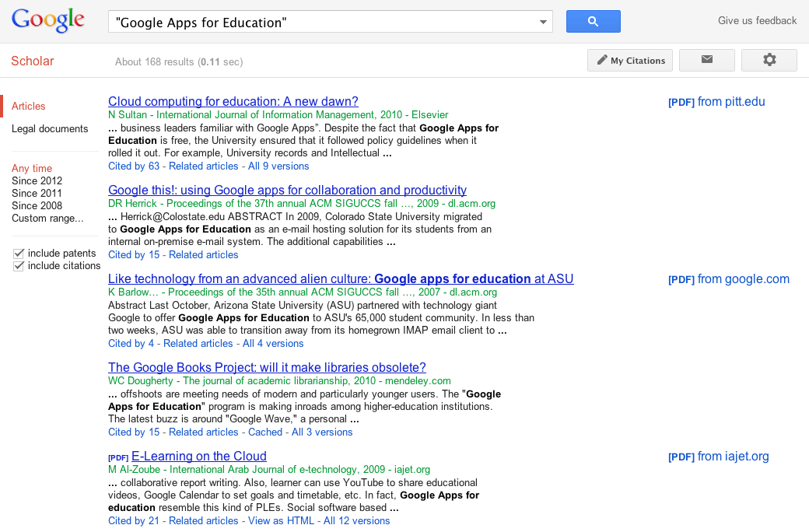Screen dimensions: 809x532
Task: Open 'E-Learning on the Cloud' result
Action: 198,456
